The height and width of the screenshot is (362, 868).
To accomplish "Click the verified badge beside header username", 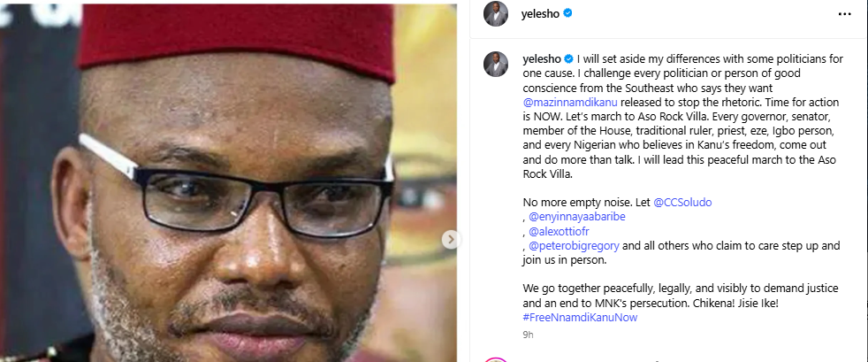I will (x=568, y=14).
